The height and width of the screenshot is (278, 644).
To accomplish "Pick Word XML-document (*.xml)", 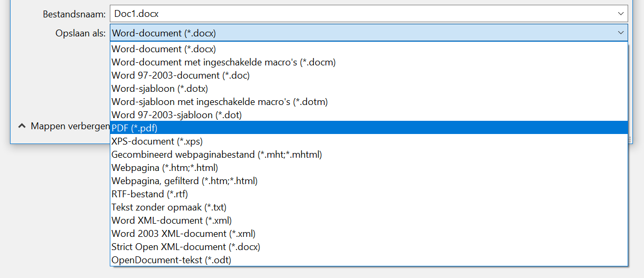I will 369,220.
